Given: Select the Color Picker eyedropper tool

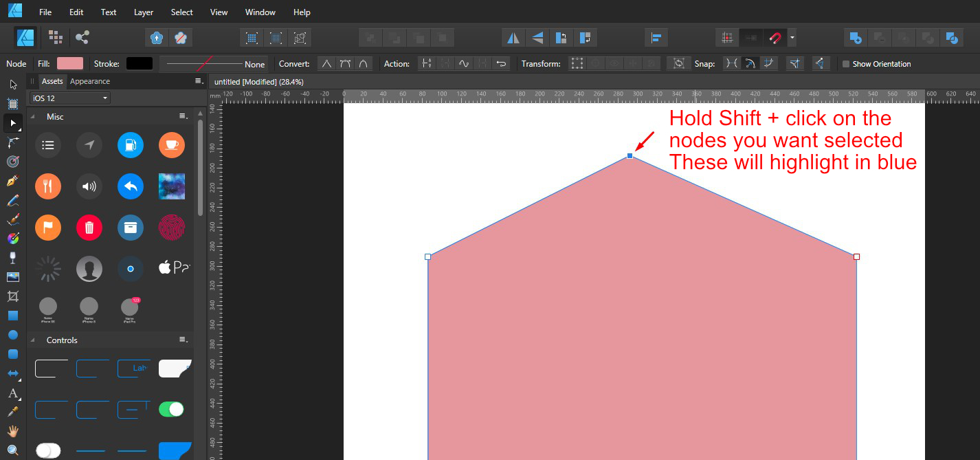Looking at the screenshot, I should (12, 412).
